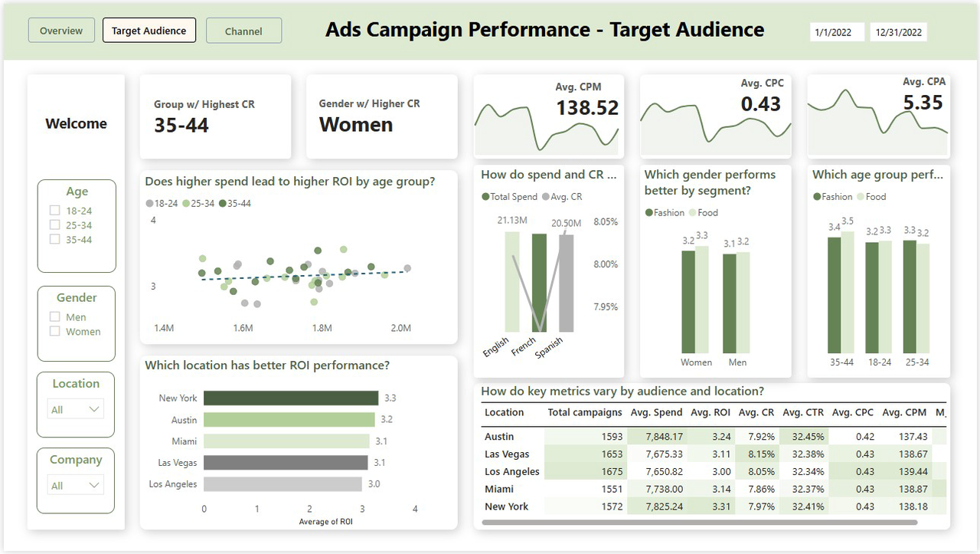Check the 18-24 age checkbox

point(54,211)
